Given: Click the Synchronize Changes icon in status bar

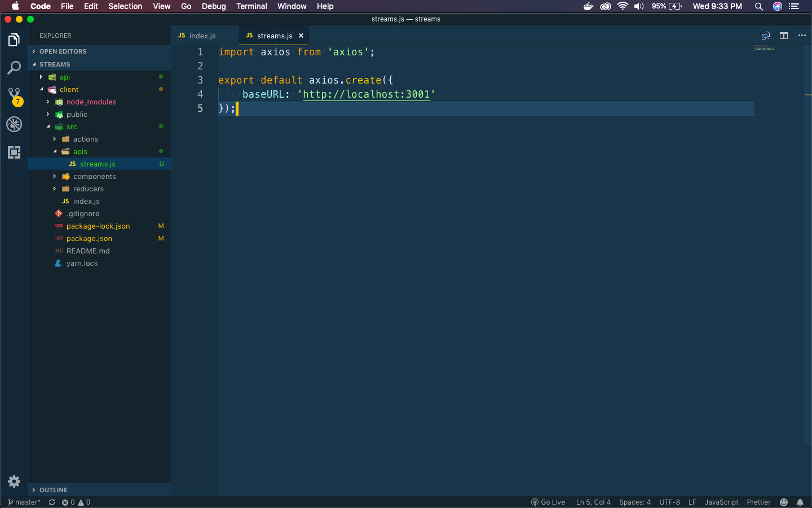Looking at the screenshot, I should click(x=52, y=502).
